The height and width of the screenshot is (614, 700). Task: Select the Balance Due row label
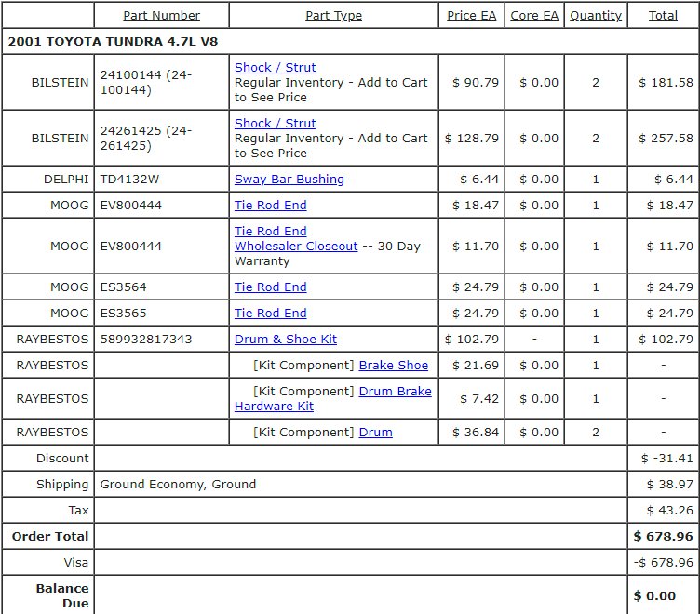click(x=62, y=595)
